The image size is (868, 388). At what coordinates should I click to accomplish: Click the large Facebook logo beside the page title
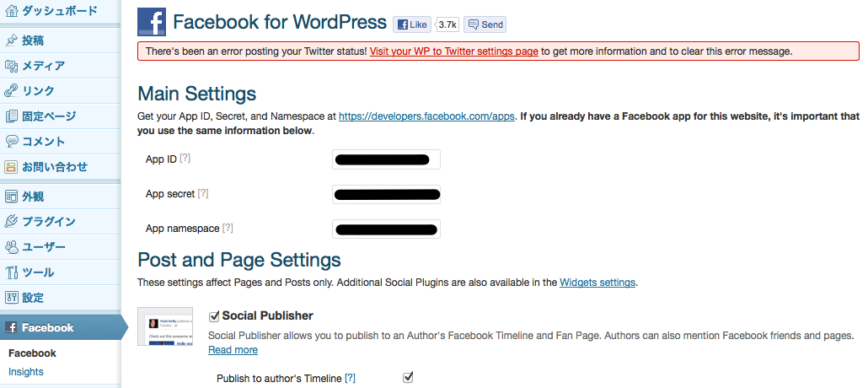point(152,23)
